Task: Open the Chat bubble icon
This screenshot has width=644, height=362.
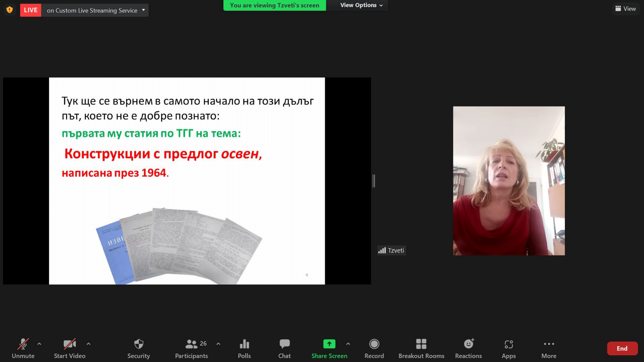Action: pos(284,344)
